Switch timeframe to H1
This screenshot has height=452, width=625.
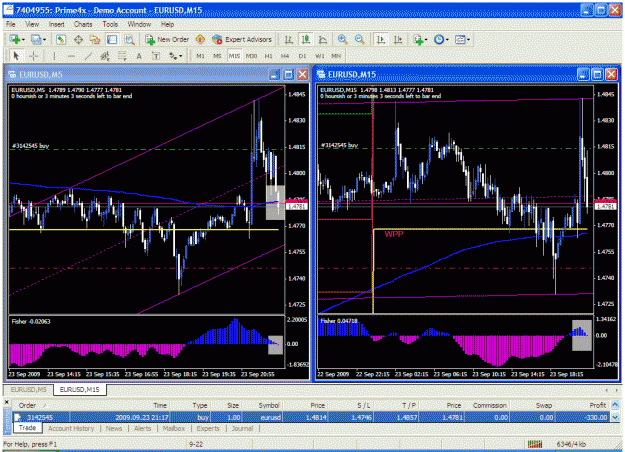point(268,56)
